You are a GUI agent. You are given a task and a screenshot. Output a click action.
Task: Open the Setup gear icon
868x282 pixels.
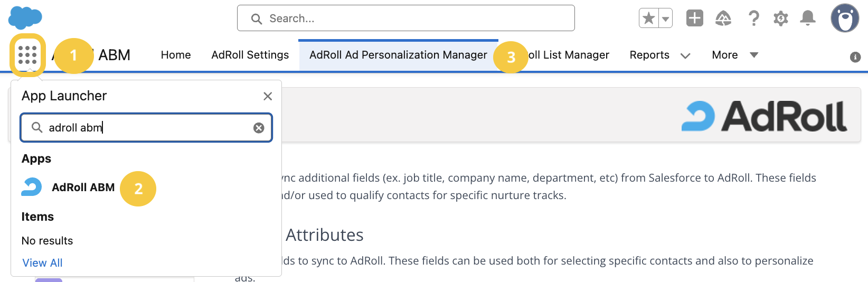(x=780, y=18)
